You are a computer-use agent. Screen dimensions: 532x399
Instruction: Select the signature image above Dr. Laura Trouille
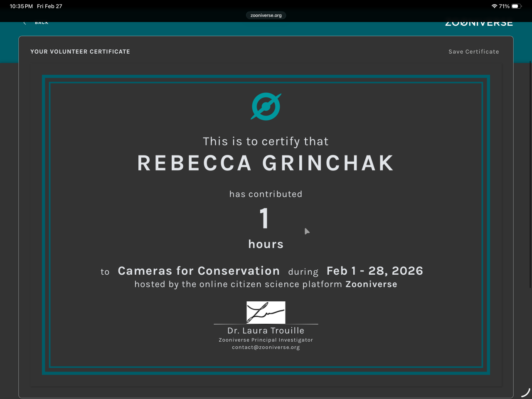click(266, 313)
